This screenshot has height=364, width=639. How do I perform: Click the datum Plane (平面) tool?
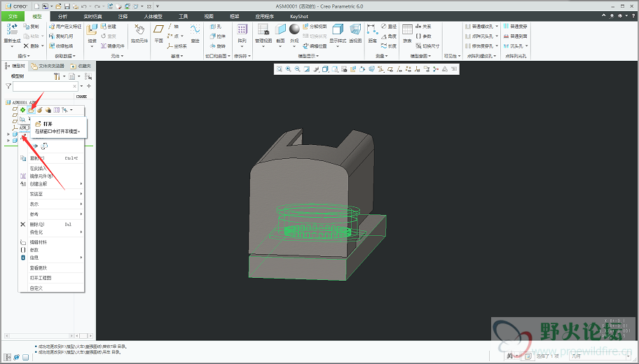[x=158, y=29]
